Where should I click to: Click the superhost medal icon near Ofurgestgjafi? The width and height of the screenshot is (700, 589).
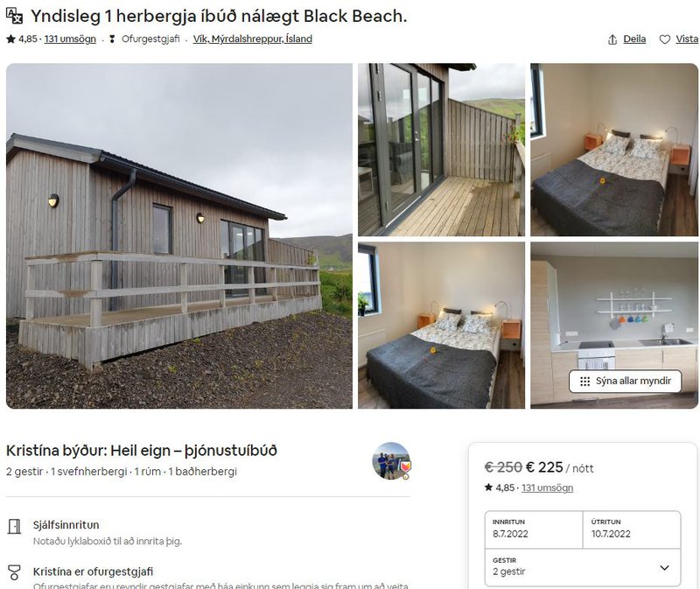(112, 39)
